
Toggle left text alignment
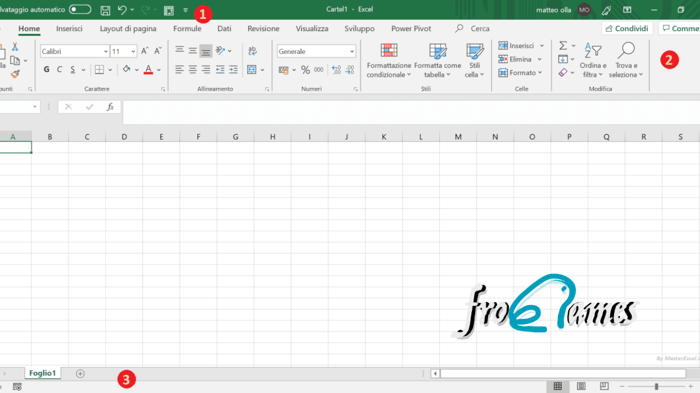179,69
